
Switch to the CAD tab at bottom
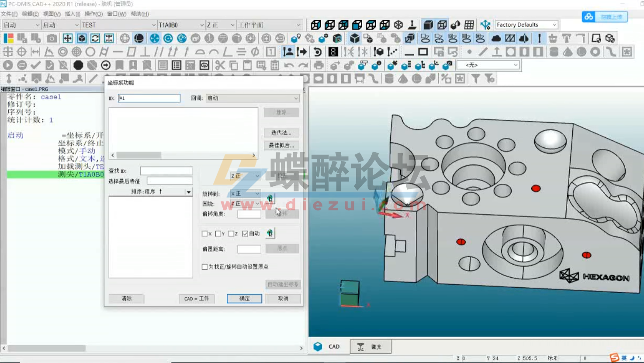[x=328, y=346]
